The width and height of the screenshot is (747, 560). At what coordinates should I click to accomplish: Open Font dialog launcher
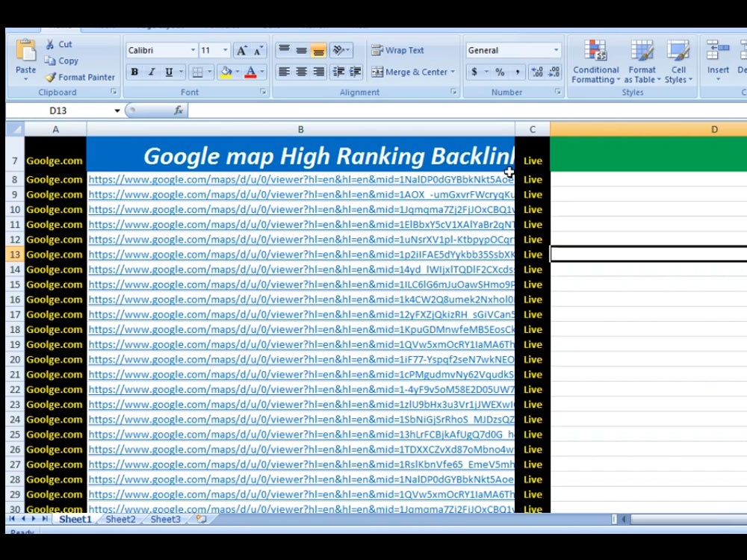point(263,92)
